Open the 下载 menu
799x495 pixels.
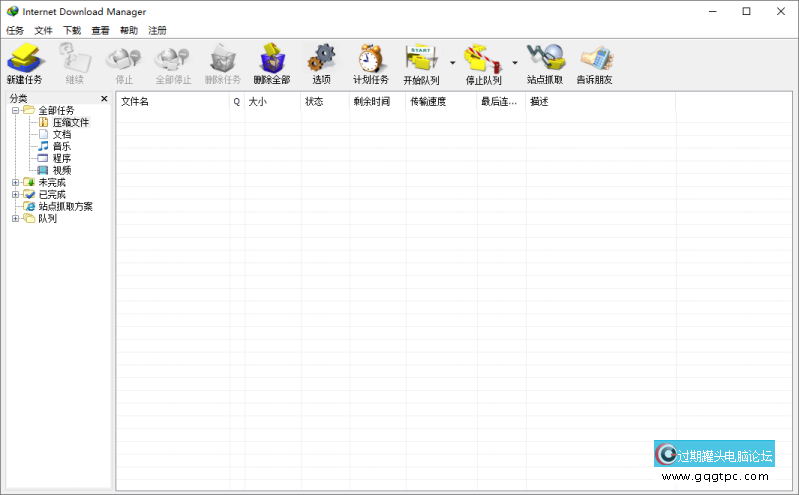coord(72,31)
